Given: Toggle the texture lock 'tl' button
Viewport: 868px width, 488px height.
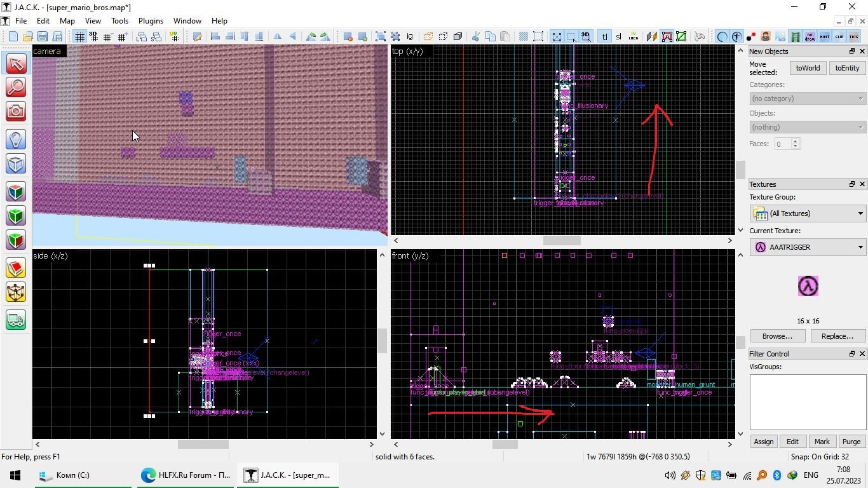Looking at the screenshot, I should point(604,37).
